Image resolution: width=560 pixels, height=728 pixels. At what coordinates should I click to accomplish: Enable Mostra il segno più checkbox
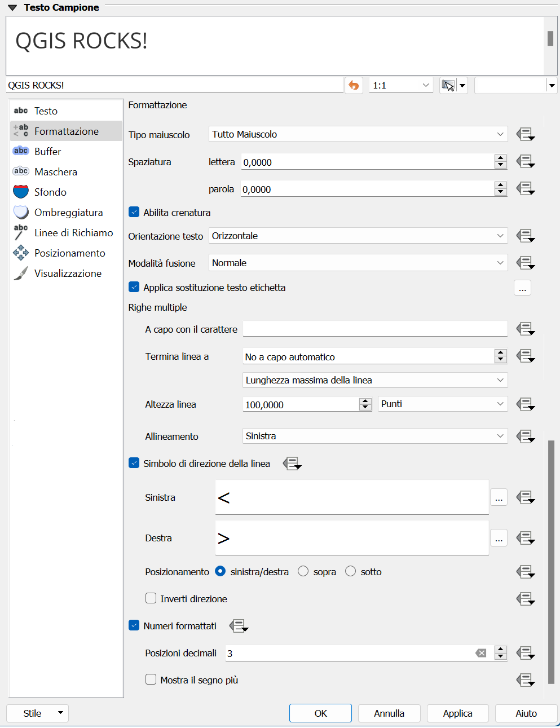pos(151,680)
